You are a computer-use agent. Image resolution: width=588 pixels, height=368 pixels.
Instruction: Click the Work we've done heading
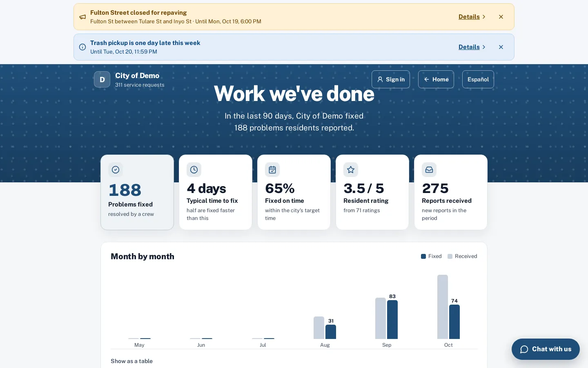click(294, 94)
